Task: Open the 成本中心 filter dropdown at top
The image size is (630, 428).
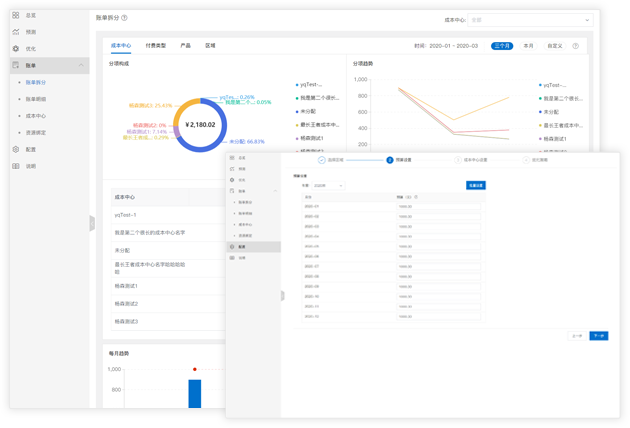Action: coord(530,20)
